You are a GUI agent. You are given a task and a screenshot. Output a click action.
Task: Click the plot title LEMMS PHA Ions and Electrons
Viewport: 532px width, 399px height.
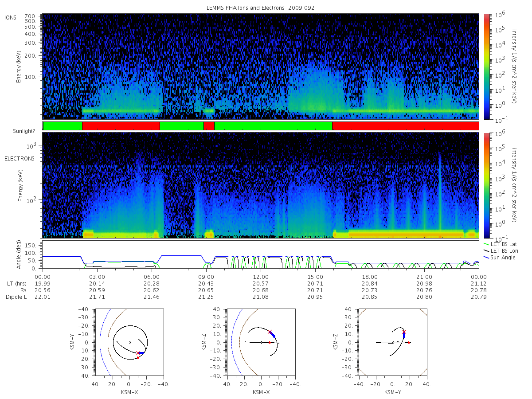(x=261, y=8)
